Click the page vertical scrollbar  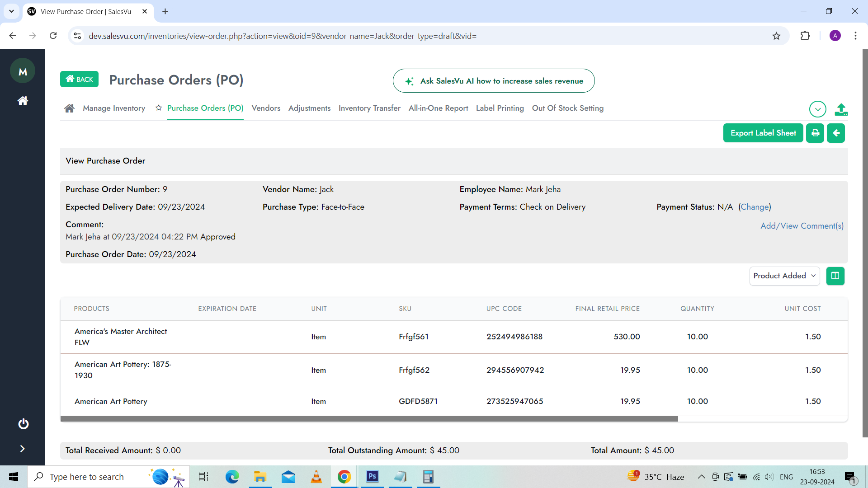pos(865,243)
